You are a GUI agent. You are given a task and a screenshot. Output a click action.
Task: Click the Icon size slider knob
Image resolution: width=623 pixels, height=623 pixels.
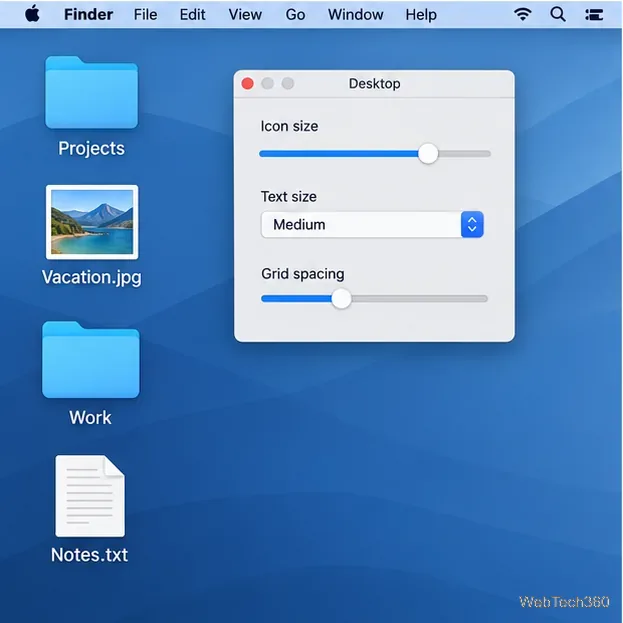click(x=428, y=153)
